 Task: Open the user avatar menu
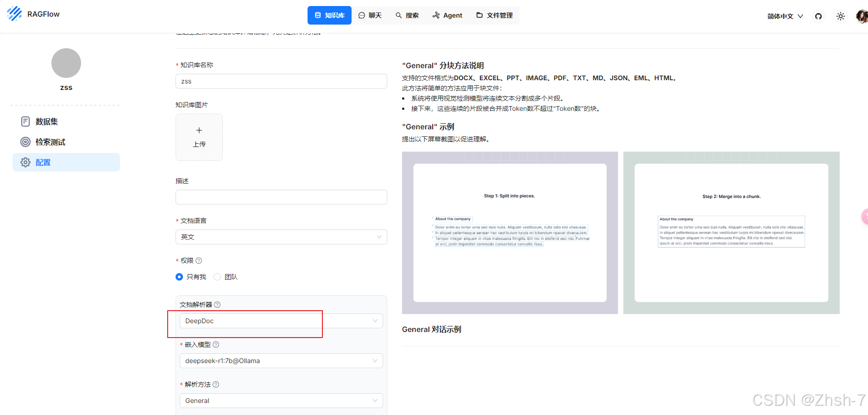(862, 16)
